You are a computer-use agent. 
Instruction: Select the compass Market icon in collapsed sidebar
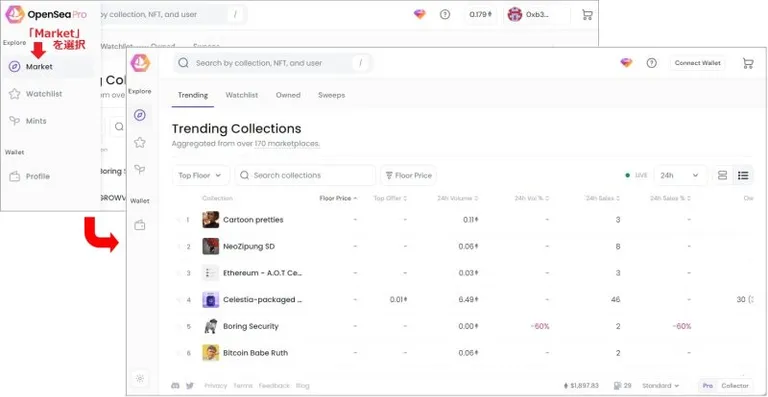[140, 115]
